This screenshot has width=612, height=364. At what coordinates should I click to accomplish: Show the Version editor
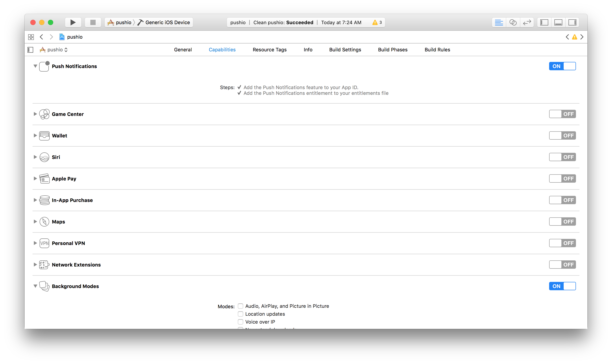point(527,22)
